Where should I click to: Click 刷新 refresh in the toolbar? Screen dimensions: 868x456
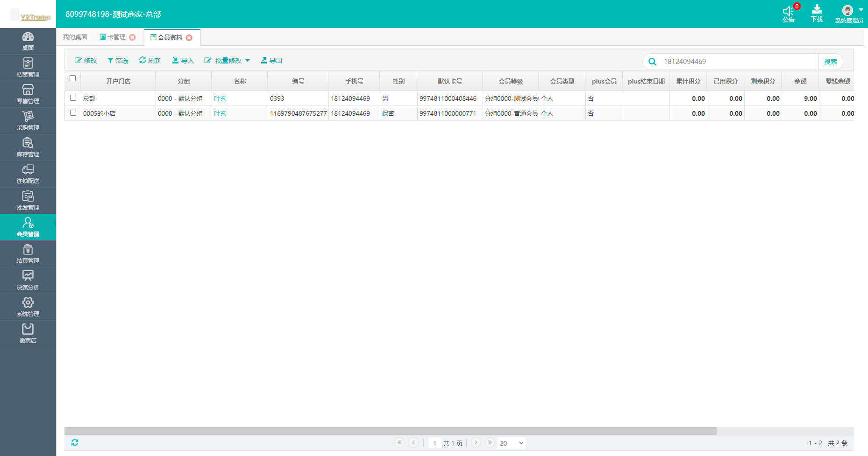click(x=150, y=61)
